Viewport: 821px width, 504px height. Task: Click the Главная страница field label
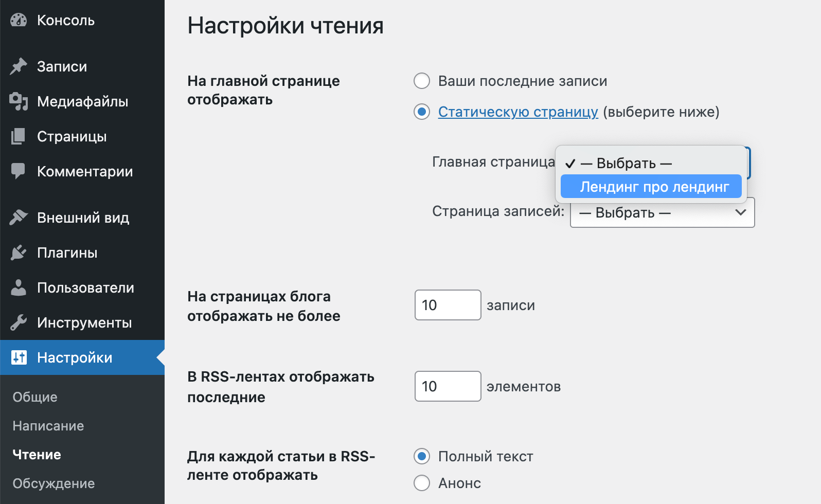click(493, 161)
